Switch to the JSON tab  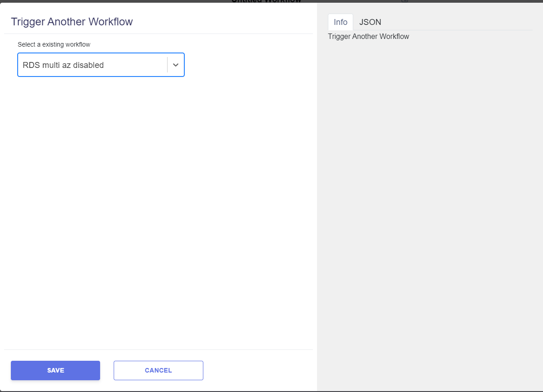[370, 22]
